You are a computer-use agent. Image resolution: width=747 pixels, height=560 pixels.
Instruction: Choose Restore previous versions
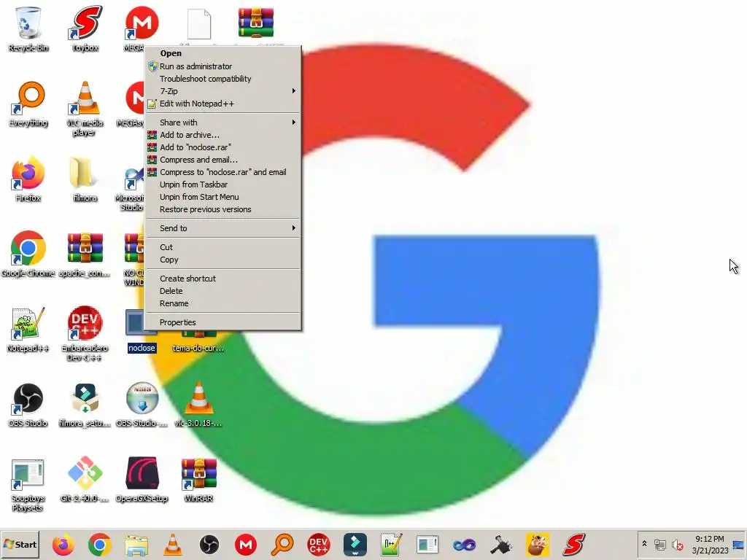click(223, 209)
